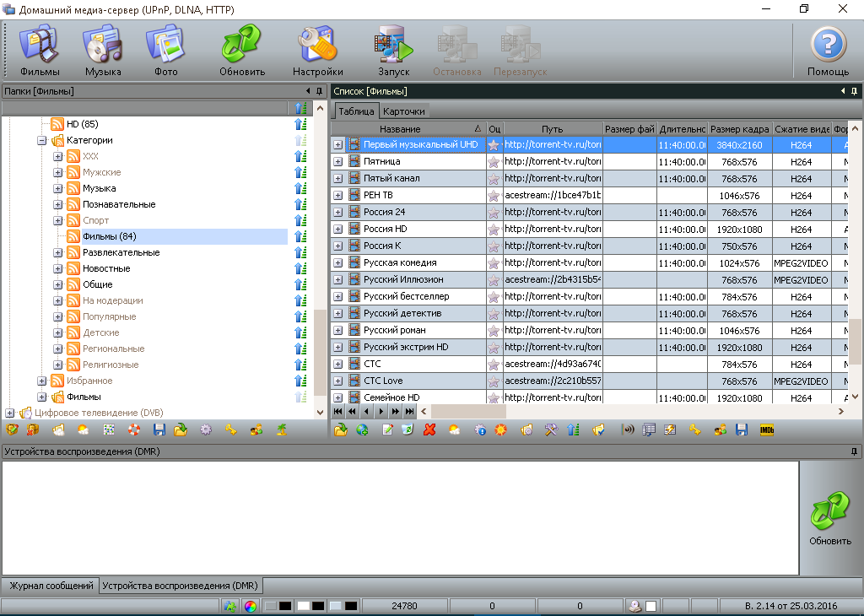Expand the Русская комедия row
Screen dimensions: 864x616
(337, 263)
